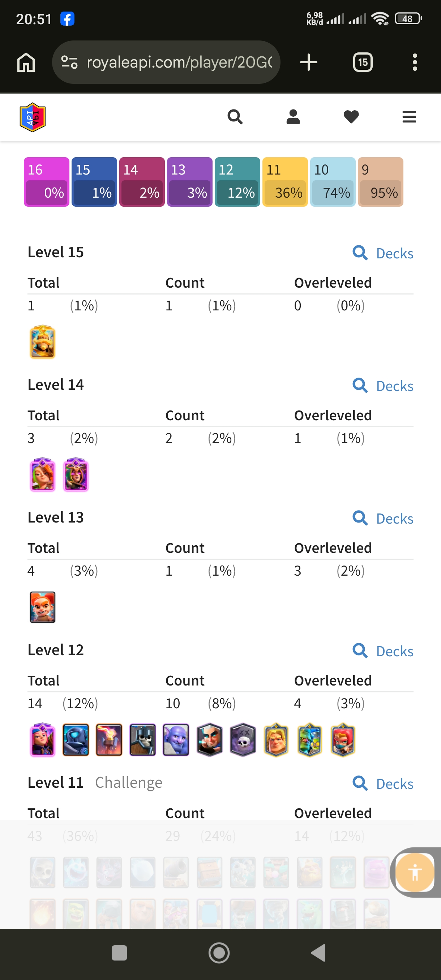This screenshot has width=441, height=980.
Task: Open the hamburger menu icon
Action: coord(409,117)
